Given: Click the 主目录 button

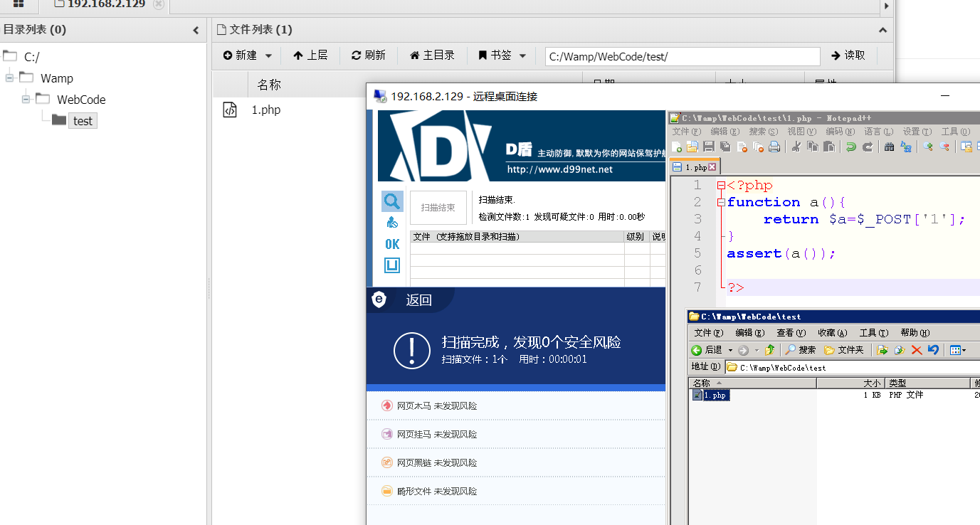Looking at the screenshot, I should [432, 55].
